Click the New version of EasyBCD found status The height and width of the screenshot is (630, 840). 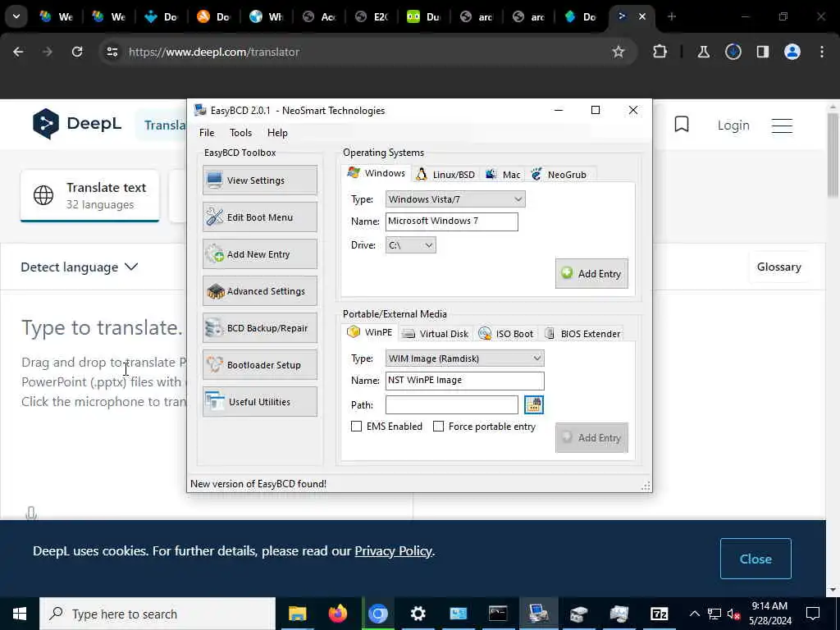(258, 484)
